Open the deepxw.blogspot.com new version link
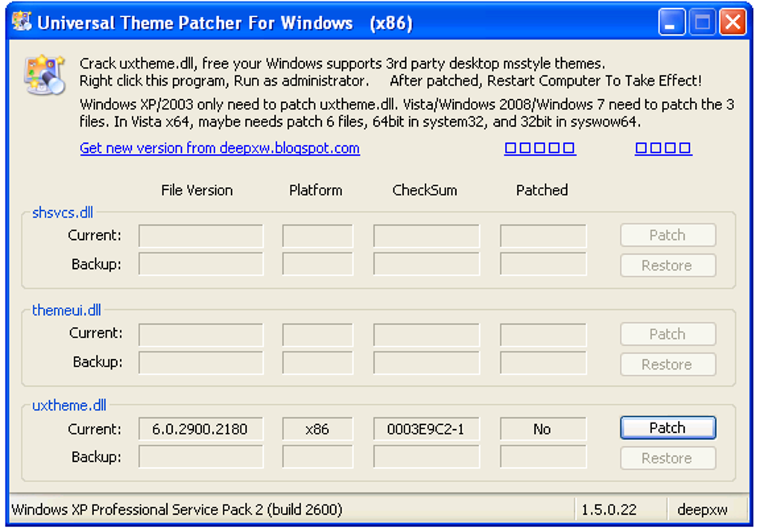Image resolution: width=760 pixels, height=532 pixels. click(220, 148)
